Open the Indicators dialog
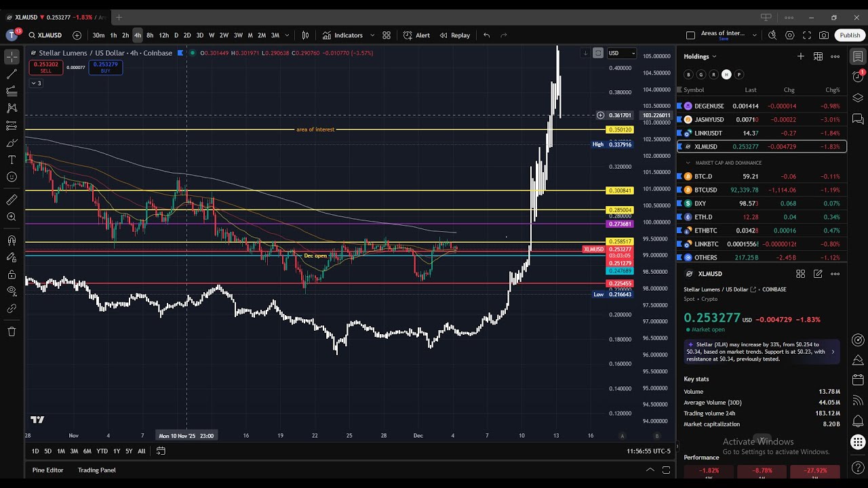 pos(342,35)
